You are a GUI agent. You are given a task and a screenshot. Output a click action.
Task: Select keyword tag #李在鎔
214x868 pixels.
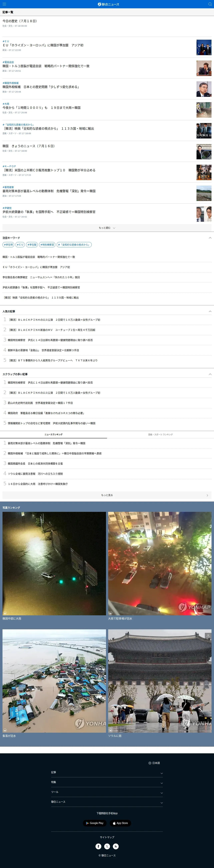pyautogui.click(x=32, y=245)
